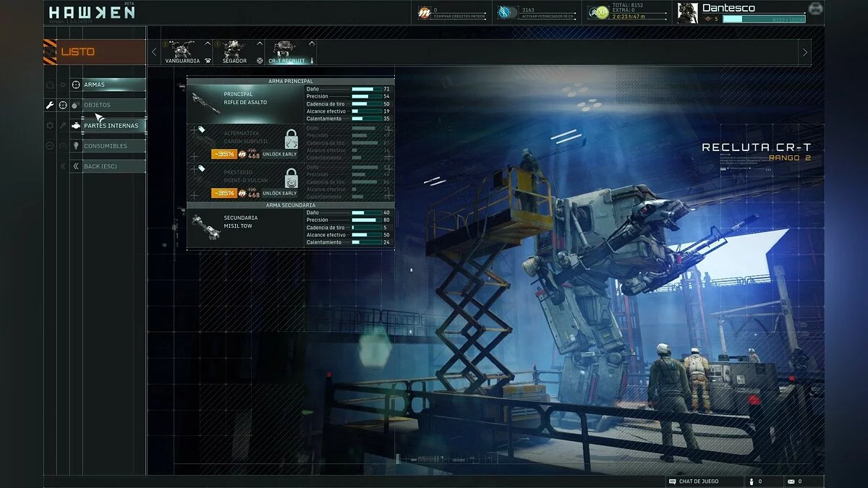Click the padlock on PRESTIGIO weapon

pos(291,177)
